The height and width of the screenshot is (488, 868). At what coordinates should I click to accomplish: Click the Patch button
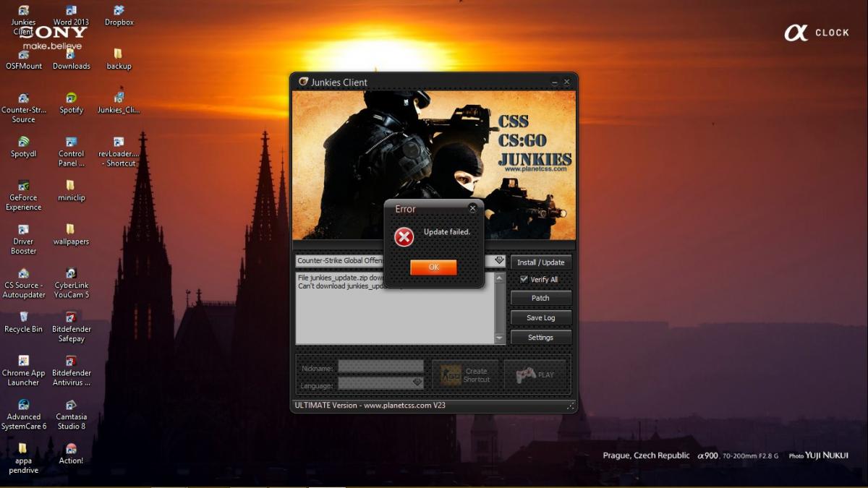coord(541,298)
